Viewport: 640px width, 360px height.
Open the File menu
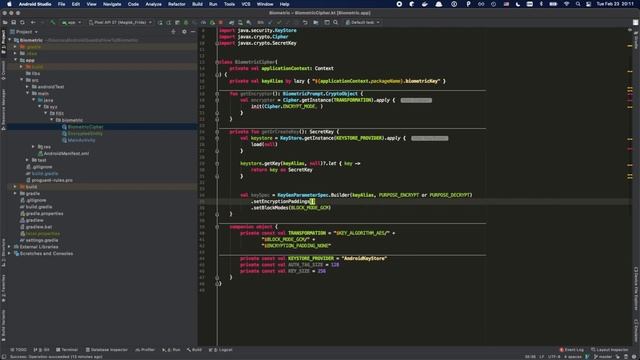click(61, 4)
